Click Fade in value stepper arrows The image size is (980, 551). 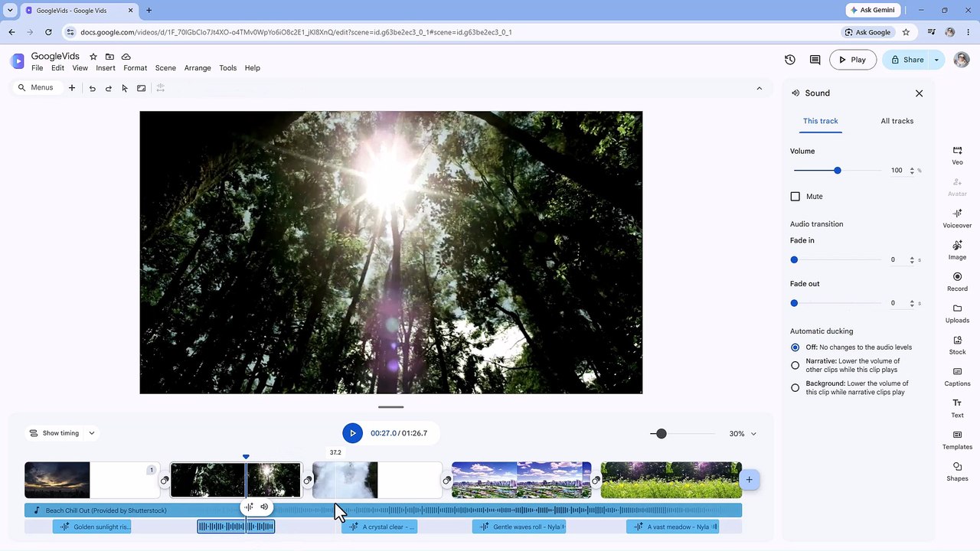pyautogui.click(x=912, y=260)
